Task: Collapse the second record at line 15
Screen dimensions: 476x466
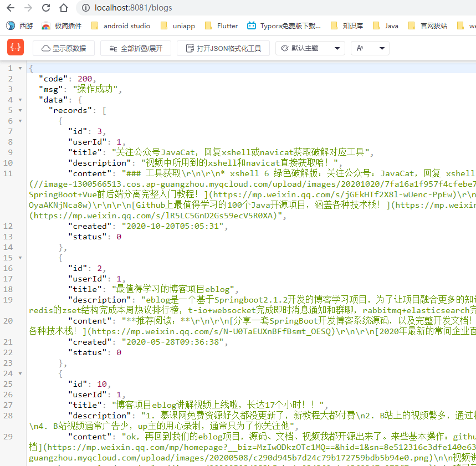Action: coord(21,258)
